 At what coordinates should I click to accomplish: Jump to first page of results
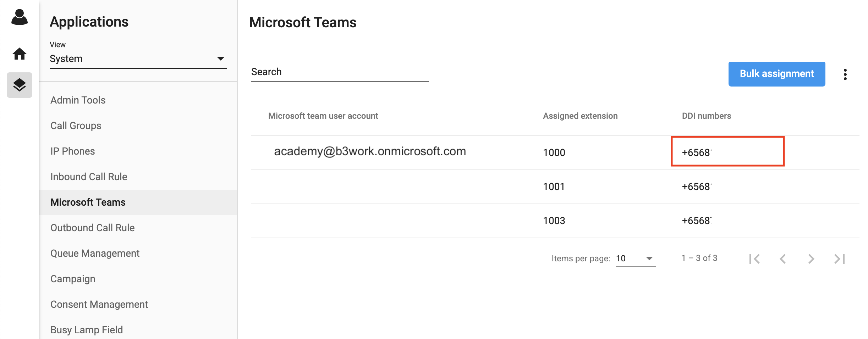click(754, 259)
